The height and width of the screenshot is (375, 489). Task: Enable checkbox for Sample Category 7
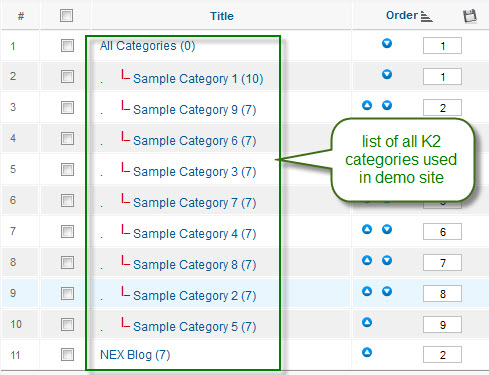coord(67,200)
